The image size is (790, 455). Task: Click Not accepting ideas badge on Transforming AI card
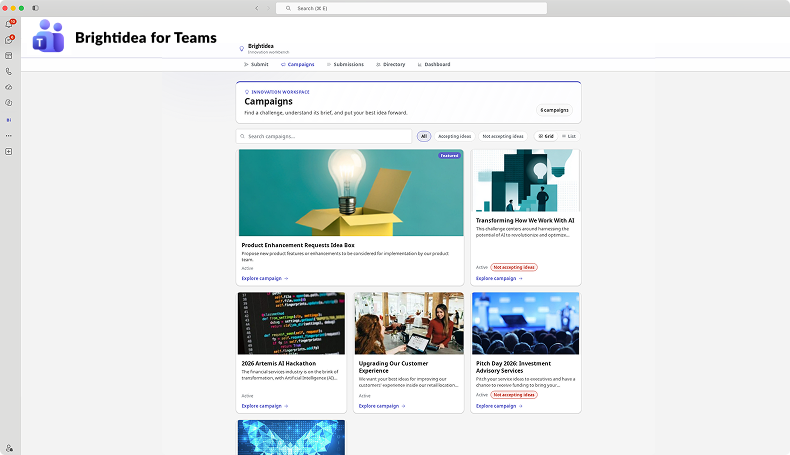click(514, 267)
